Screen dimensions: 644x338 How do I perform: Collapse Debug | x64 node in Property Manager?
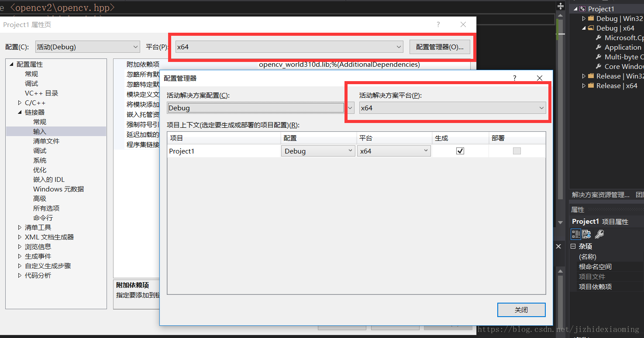[584, 28]
